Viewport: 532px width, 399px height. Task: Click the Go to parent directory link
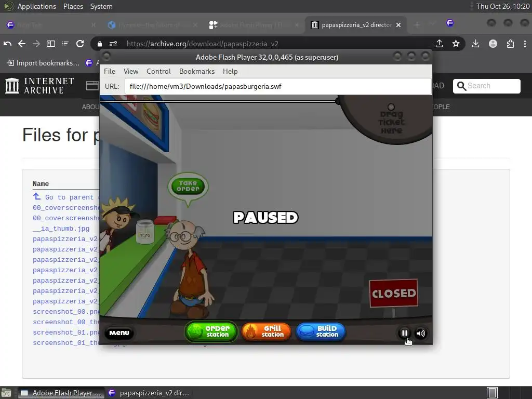point(66,197)
